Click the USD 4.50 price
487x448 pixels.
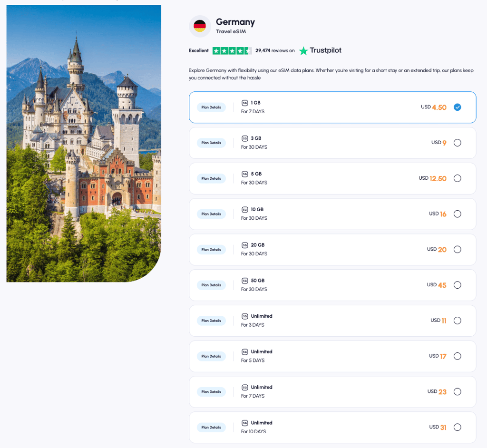click(434, 107)
